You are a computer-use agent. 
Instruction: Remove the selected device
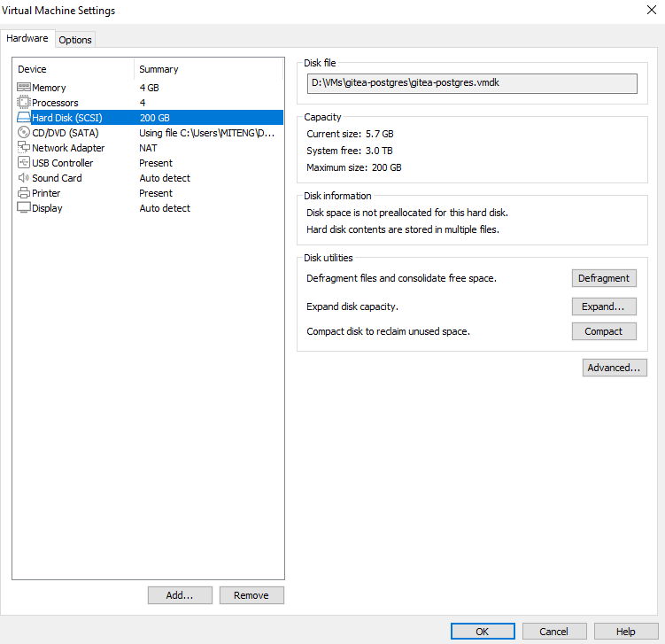tap(251, 595)
